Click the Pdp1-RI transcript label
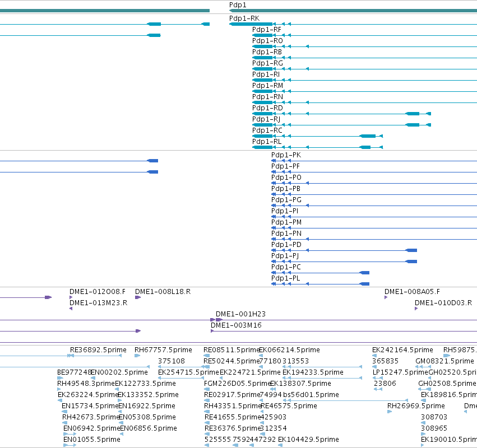Viewport: 477px width, 448px height. click(x=266, y=74)
